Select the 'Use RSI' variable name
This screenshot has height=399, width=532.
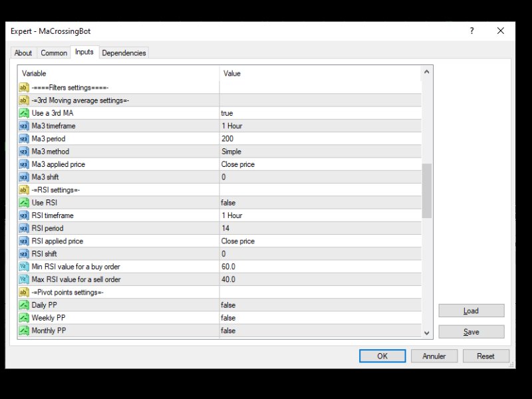tap(45, 203)
